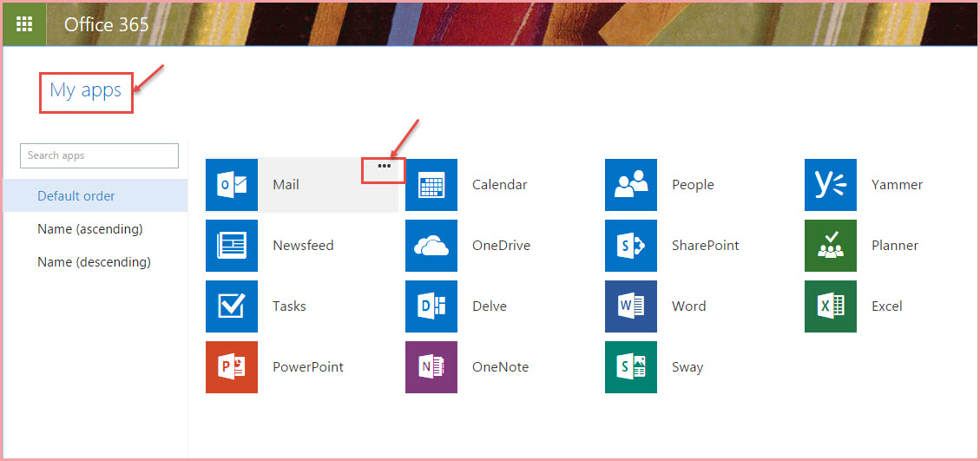Launch the Delve tile icon
The width and height of the screenshot is (980, 461).
(x=431, y=306)
